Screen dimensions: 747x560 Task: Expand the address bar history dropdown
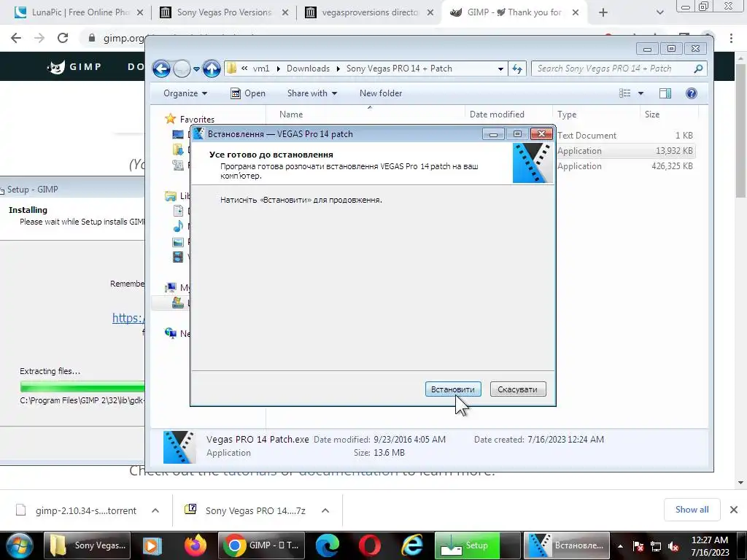click(500, 69)
